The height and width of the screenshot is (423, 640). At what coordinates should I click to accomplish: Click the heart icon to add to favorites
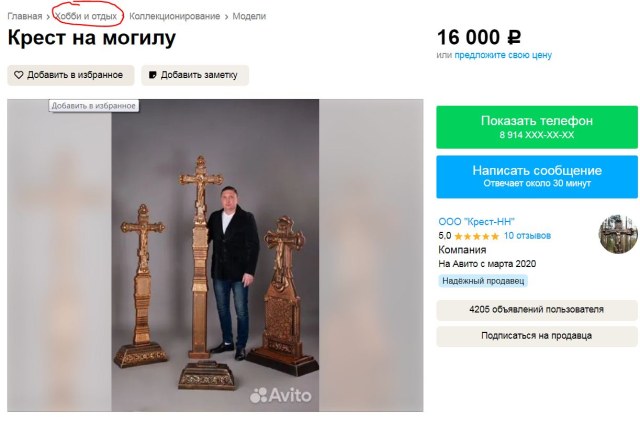pyautogui.click(x=18, y=75)
